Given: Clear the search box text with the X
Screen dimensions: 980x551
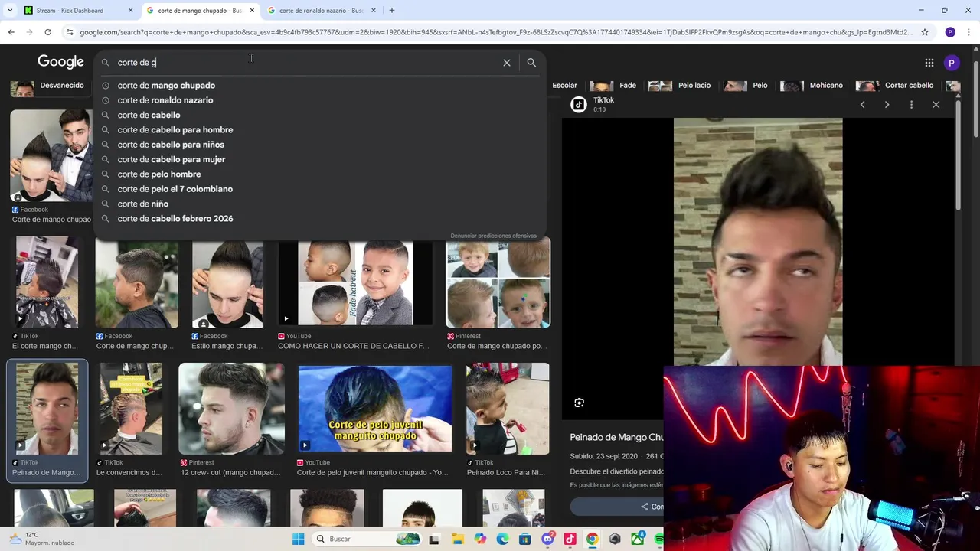Looking at the screenshot, I should click(x=507, y=63).
